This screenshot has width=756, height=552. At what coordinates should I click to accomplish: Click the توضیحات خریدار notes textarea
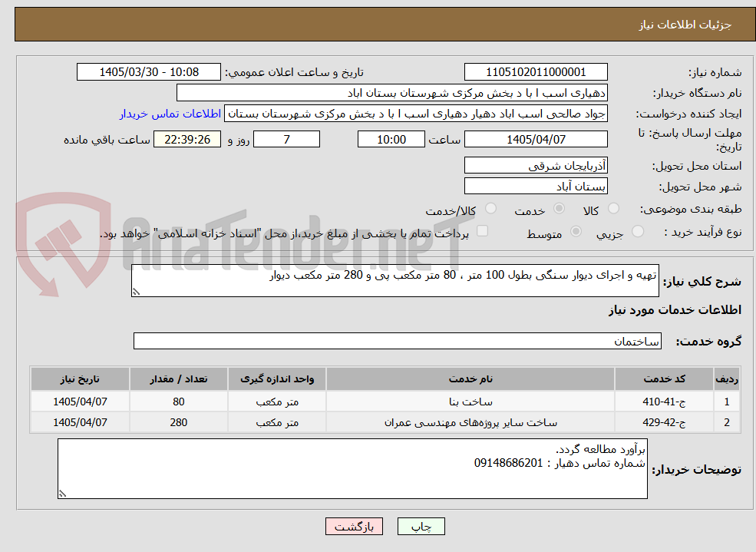pos(352,468)
